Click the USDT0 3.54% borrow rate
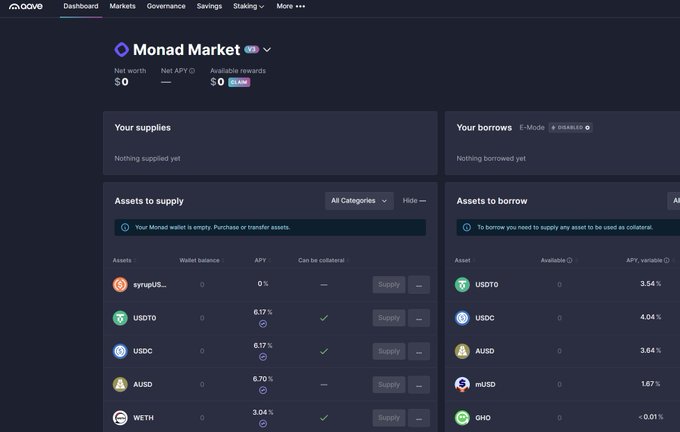The height and width of the screenshot is (432, 680). pos(651,284)
